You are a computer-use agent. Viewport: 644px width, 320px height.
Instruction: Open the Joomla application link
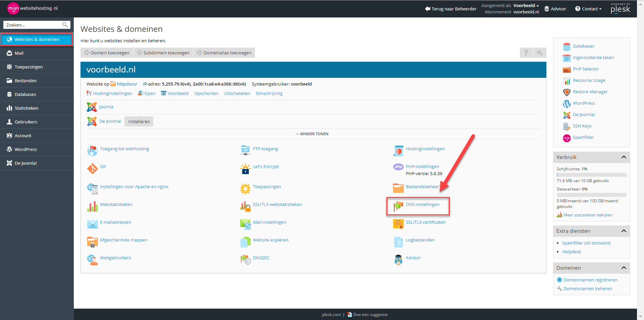click(106, 107)
